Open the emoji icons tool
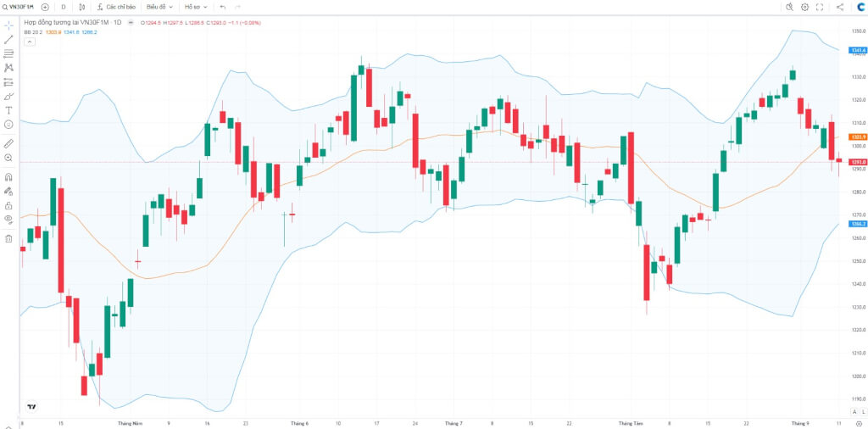Screen dimensions: 868x429 [8, 125]
